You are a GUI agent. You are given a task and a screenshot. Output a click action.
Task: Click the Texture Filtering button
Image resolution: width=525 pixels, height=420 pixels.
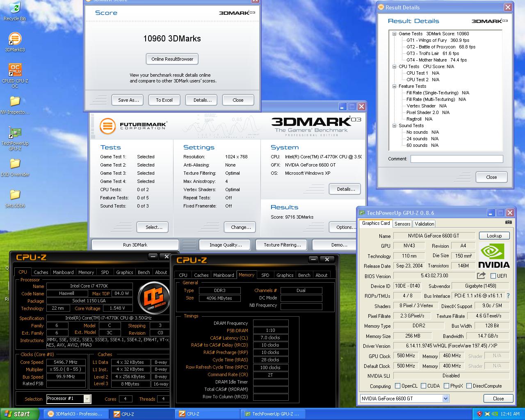(x=282, y=245)
